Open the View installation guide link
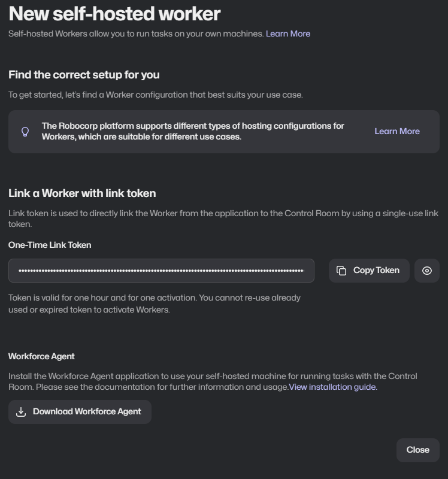The height and width of the screenshot is (479, 448). point(332,387)
